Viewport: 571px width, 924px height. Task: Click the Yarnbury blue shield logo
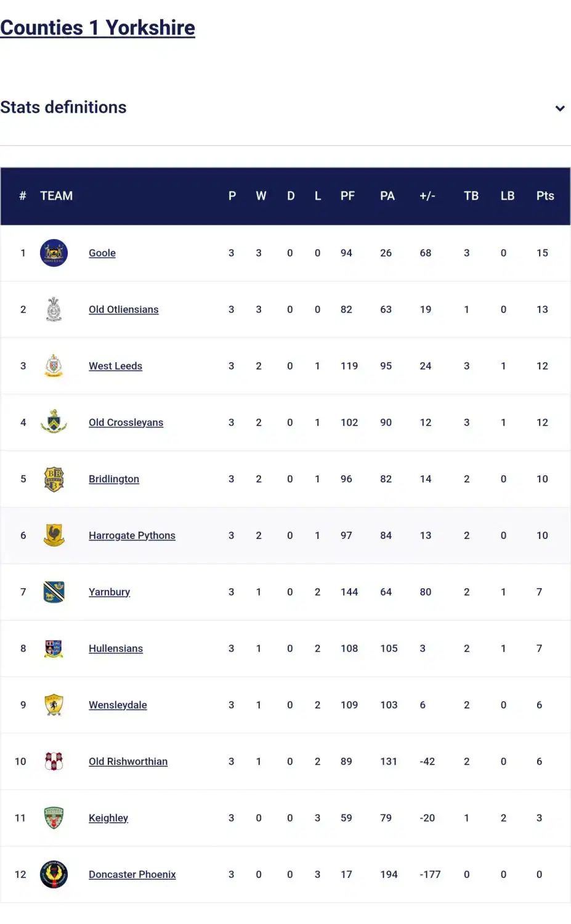[x=54, y=592]
